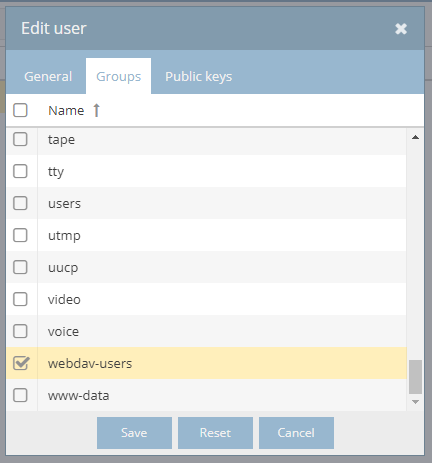Click the Name column sort arrow
This screenshot has height=463, width=432.
pyautogui.click(x=96, y=110)
